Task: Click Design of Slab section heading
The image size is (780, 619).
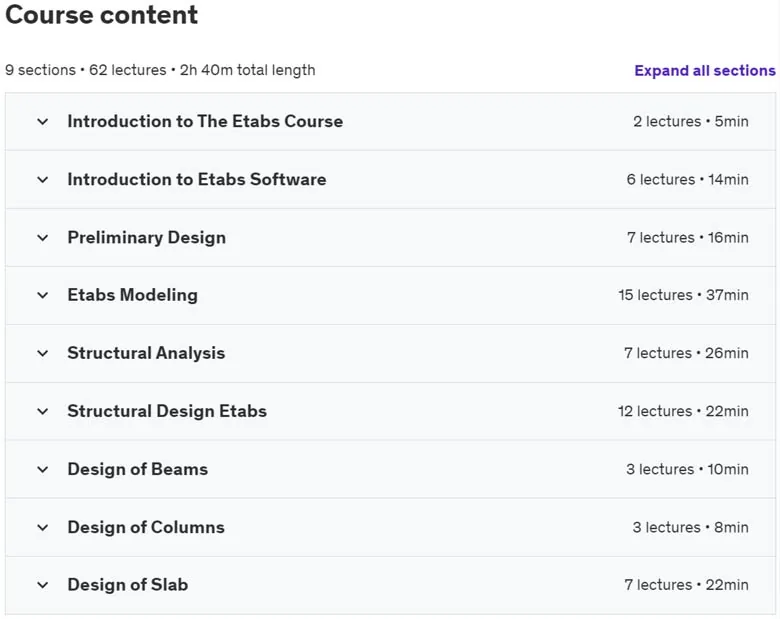Action: click(128, 585)
